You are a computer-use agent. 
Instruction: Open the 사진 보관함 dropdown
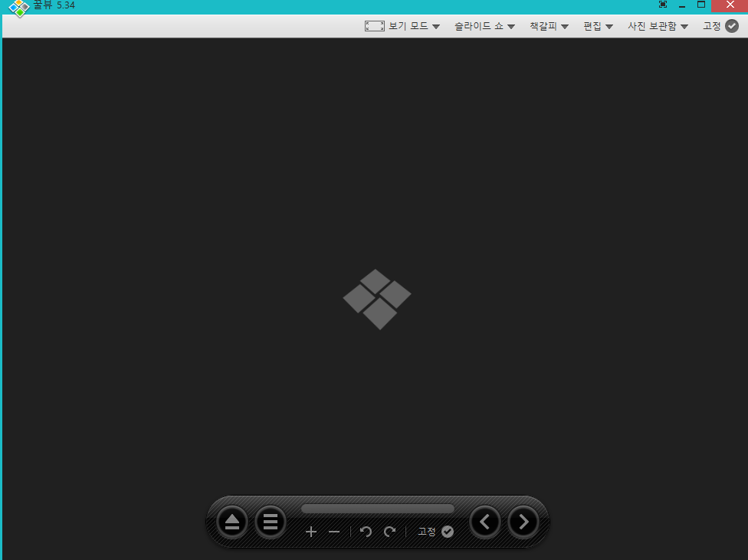pos(658,26)
